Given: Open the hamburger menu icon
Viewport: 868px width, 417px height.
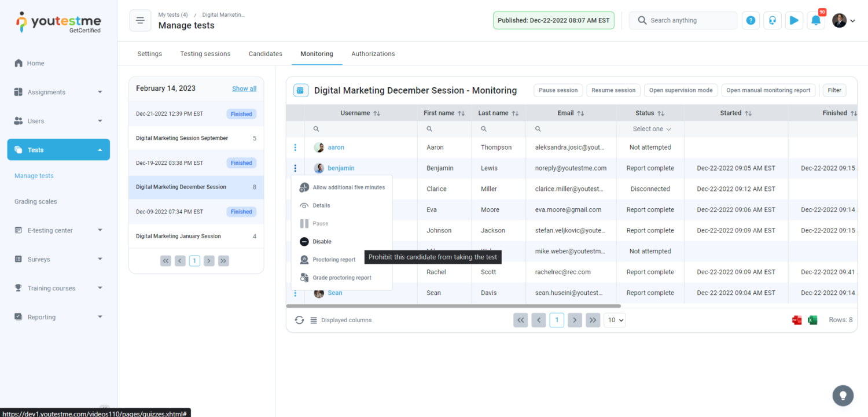Looking at the screenshot, I should [139, 21].
